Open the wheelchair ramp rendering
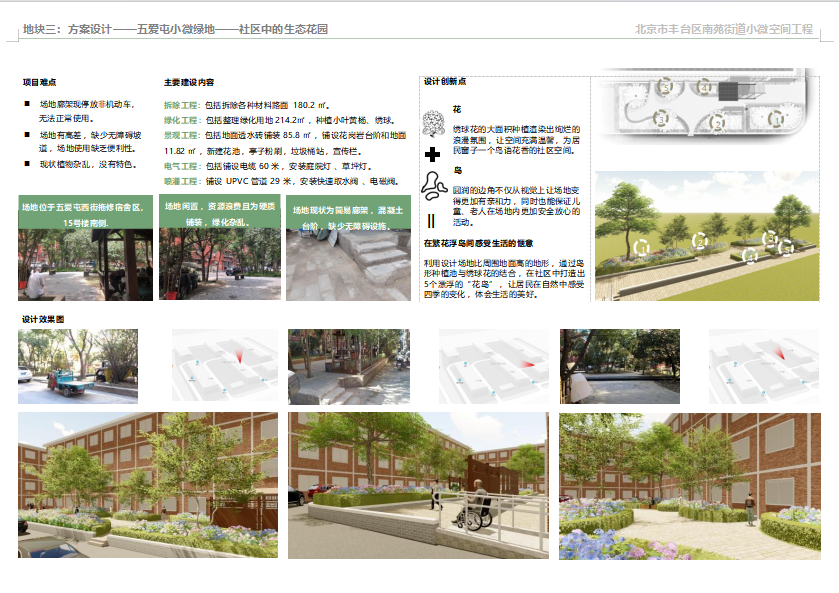Image resolution: width=839 pixels, height=593 pixels. pyautogui.click(x=417, y=486)
